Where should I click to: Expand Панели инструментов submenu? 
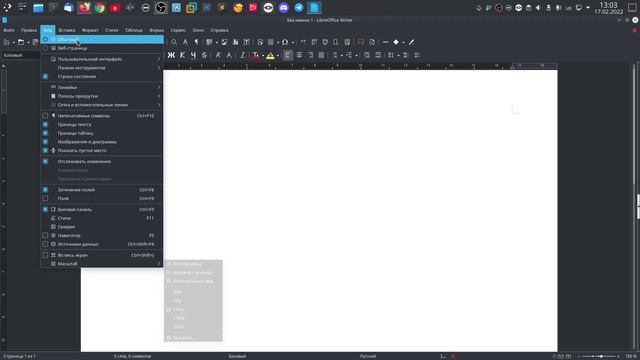pos(102,68)
